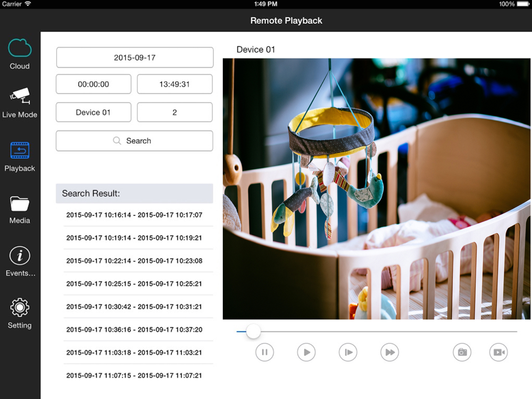Image resolution: width=532 pixels, height=399 pixels.
Task: Click the playback progress slider knob
Action: 253,331
